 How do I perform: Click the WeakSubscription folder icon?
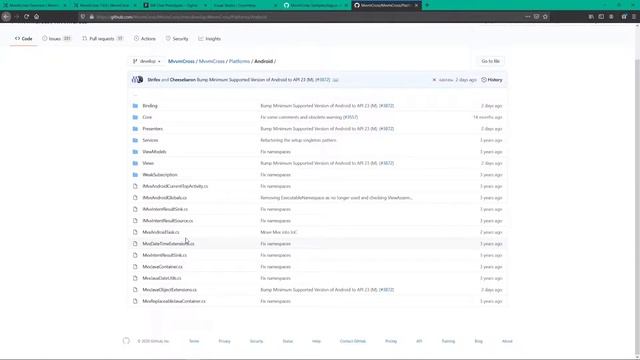coord(135,175)
